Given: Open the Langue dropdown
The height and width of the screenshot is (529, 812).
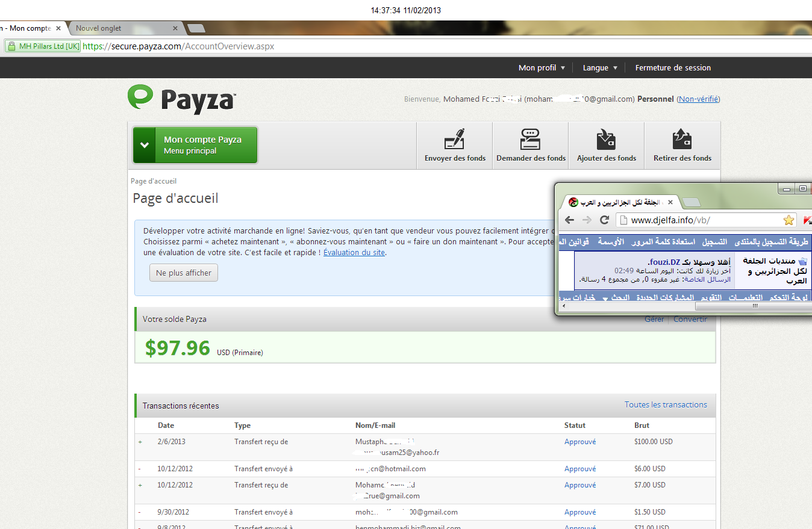Looking at the screenshot, I should tap(600, 68).
